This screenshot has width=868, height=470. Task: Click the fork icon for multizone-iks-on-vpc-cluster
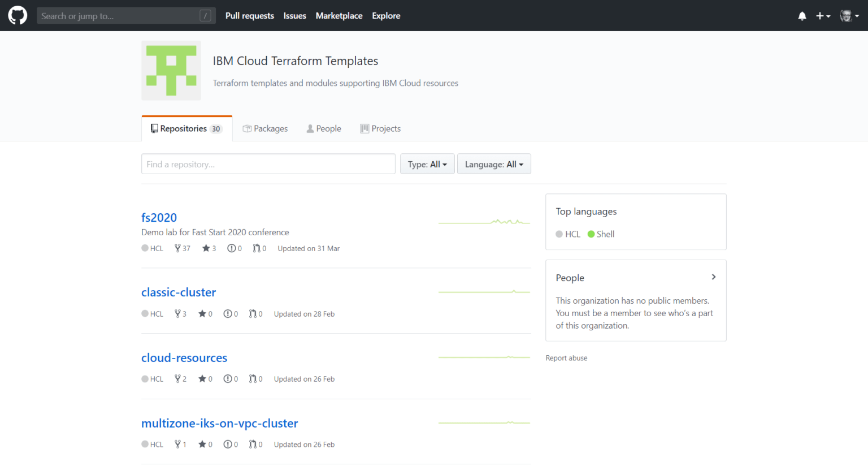(177, 445)
